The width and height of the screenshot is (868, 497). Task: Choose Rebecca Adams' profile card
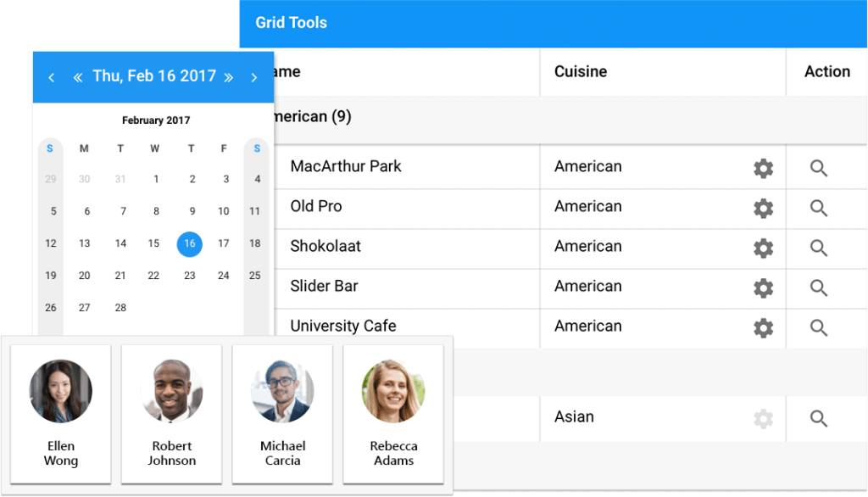tap(393, 413)
